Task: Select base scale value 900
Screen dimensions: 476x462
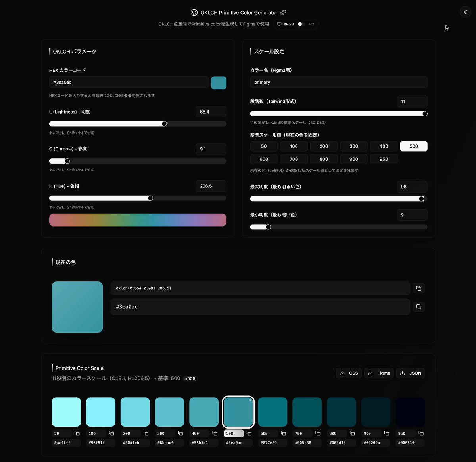Action: [x=354, y=159]
